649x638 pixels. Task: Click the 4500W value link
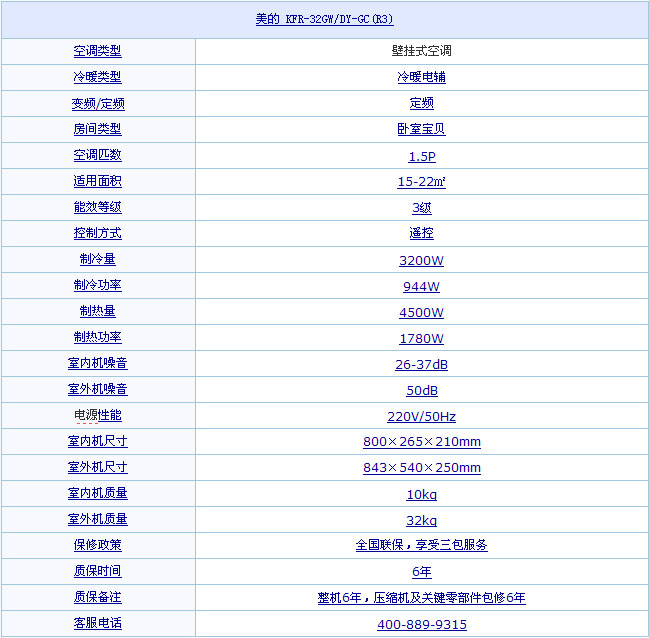click(421, 313)
